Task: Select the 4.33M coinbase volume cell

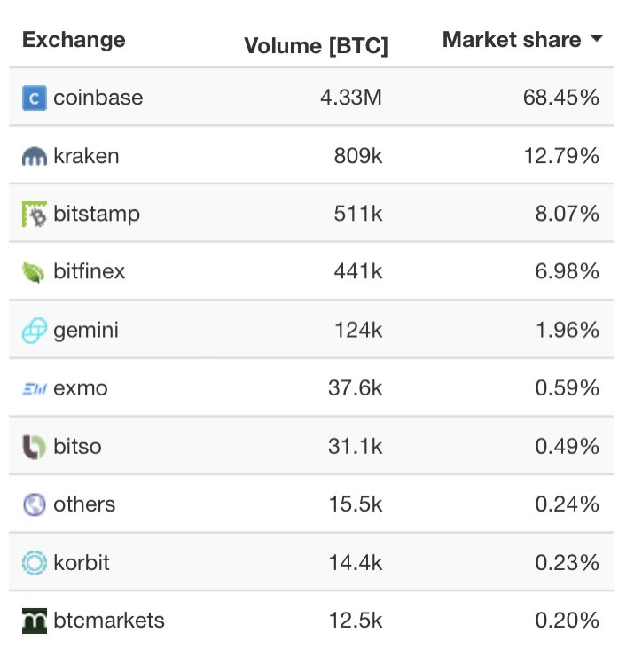Action: (351, 98)
